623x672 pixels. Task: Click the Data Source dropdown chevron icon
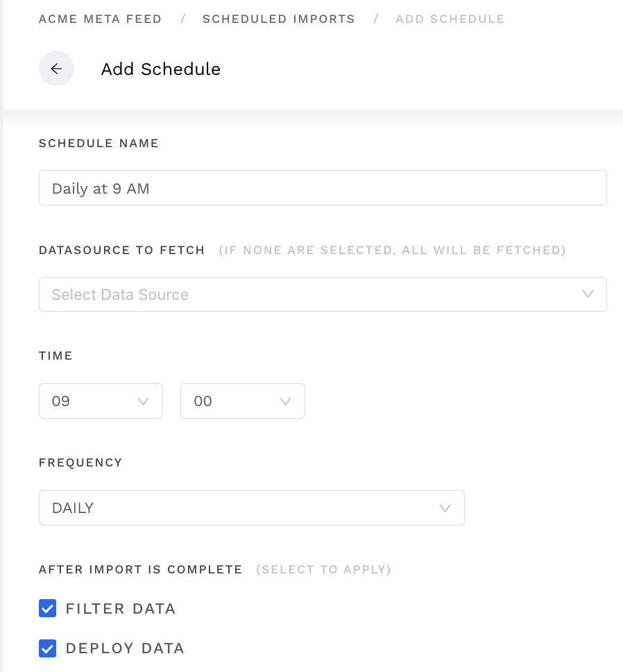pos(588,294)
